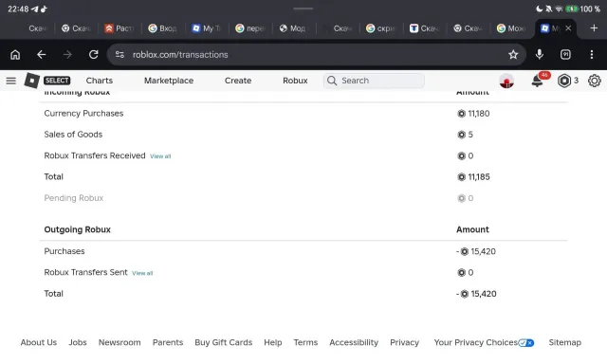Open the tab switcher counter icon
The height and width of the screenshot is (364, 607).
565,55
